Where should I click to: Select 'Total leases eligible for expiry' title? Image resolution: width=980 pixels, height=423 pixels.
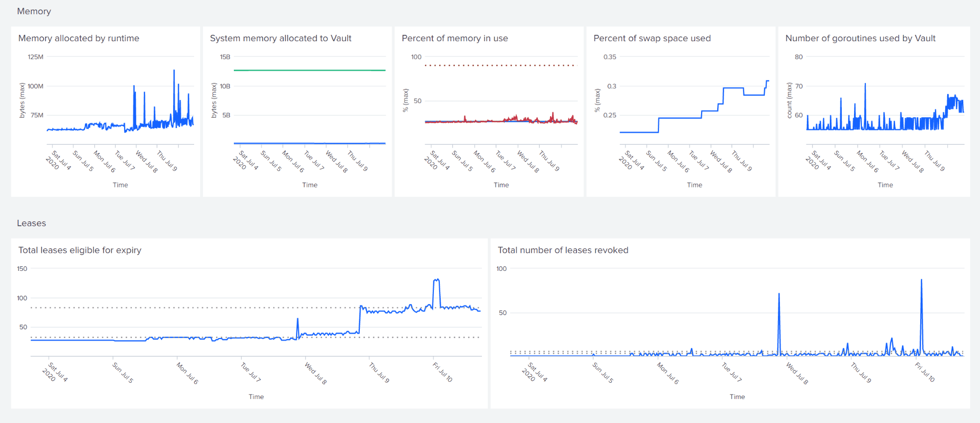point(80,250)
